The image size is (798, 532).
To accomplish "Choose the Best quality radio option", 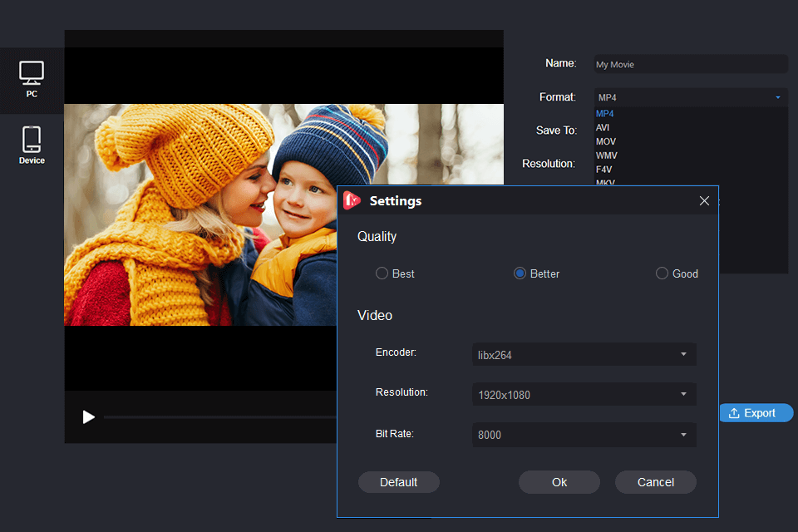I will 382,273.
